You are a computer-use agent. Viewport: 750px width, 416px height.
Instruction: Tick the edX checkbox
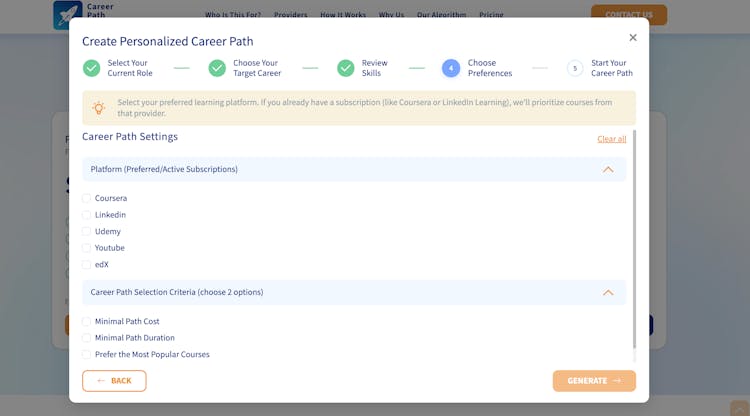[x=87, y=265]
